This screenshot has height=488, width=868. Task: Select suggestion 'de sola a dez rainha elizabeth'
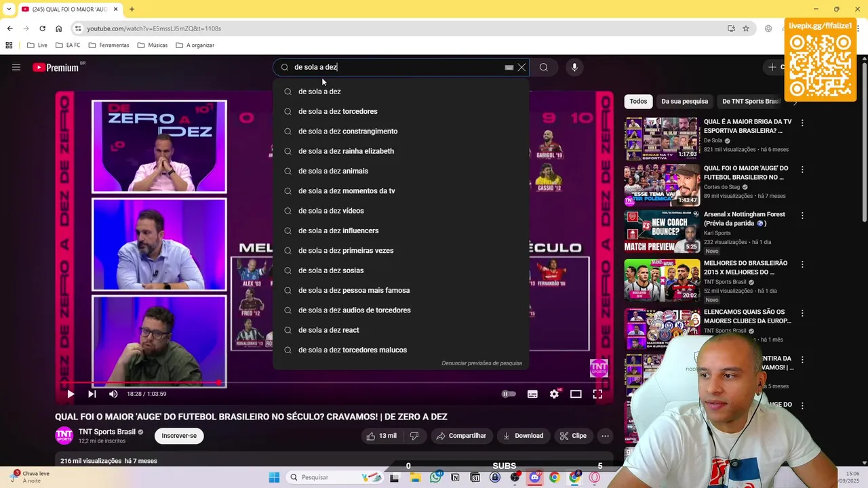[401, 151]
